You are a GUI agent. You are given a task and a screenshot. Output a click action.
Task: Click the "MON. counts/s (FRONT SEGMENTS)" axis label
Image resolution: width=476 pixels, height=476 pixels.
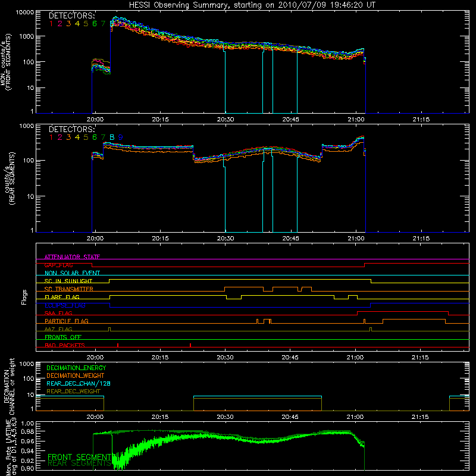point(6,62)
